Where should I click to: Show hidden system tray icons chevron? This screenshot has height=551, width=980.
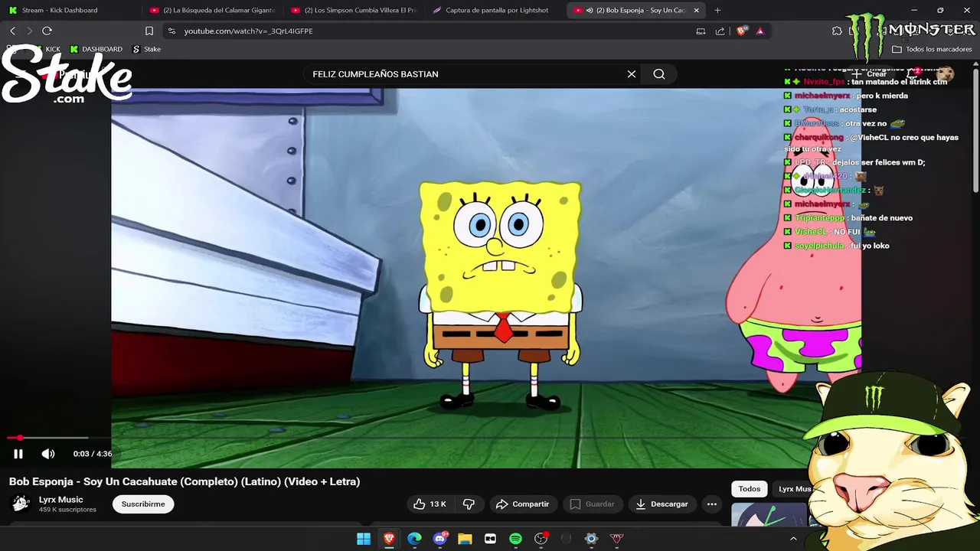click(793, 539)
